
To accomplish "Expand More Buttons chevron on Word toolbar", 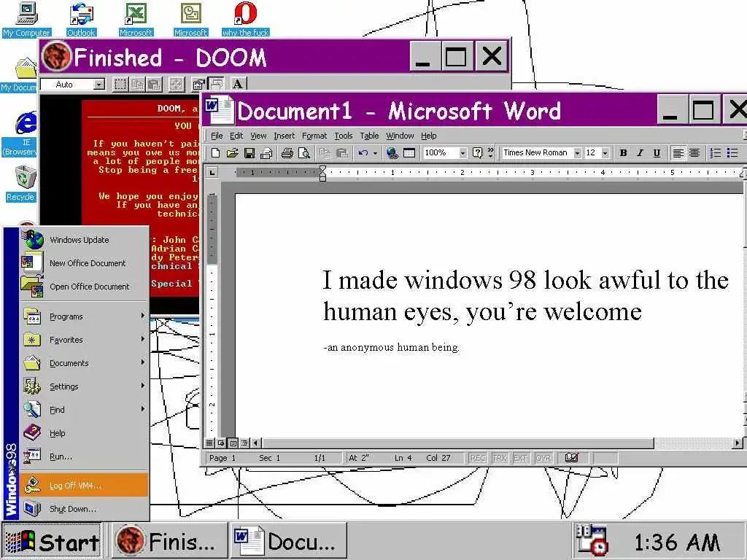I will (x=491, y=152).
